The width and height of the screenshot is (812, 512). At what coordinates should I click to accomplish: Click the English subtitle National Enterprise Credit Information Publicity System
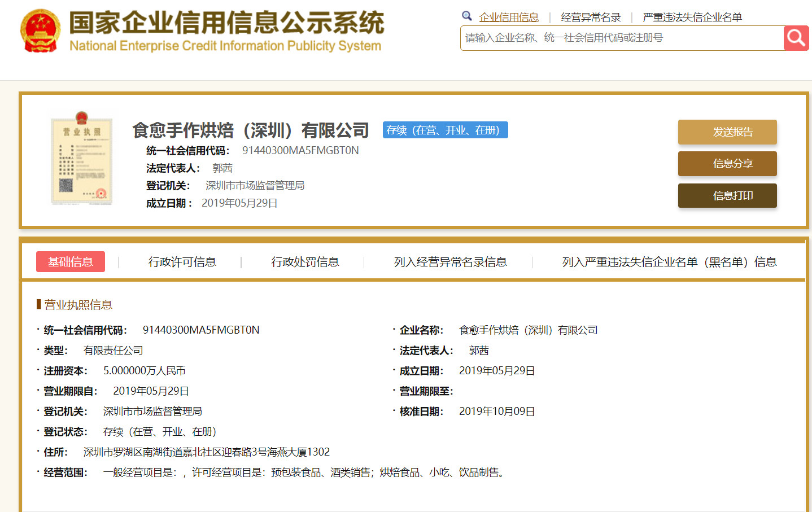click(225, 46)
